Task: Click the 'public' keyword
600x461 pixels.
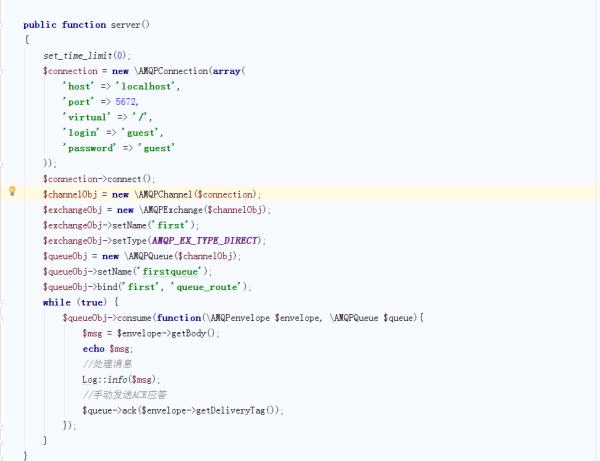Action: point(40,25)
